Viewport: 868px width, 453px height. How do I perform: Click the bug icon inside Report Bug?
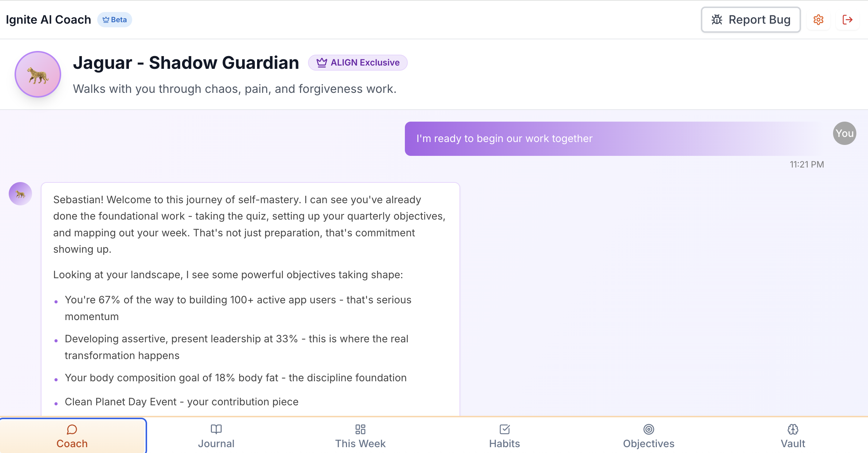717,20
